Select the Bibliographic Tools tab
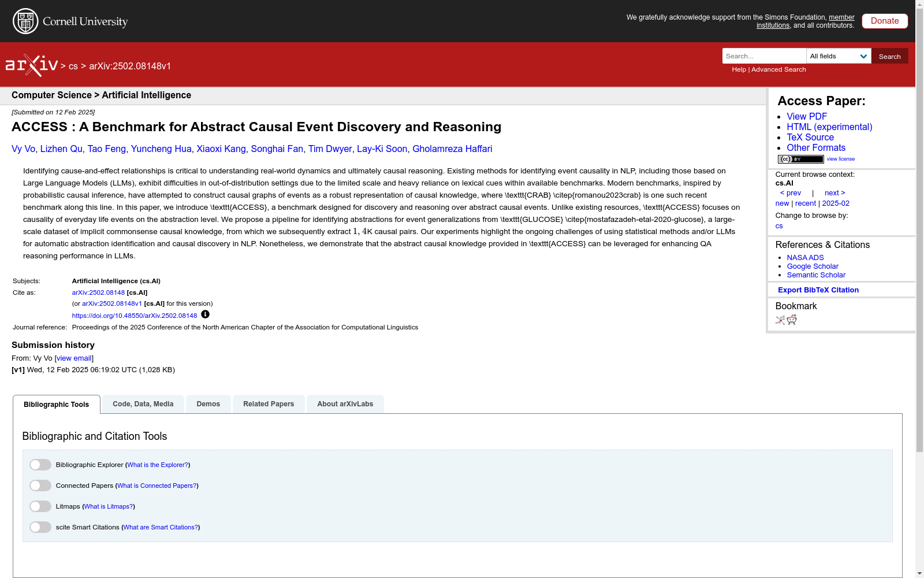Image resolution: width=924 pixels, height=578 pixels. click(57, 405)
